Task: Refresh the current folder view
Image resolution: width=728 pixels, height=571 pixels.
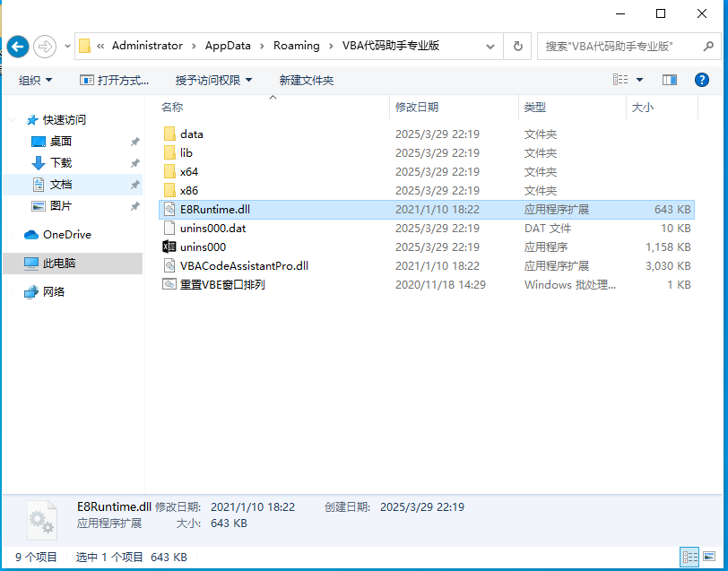Action: [517, 46]
